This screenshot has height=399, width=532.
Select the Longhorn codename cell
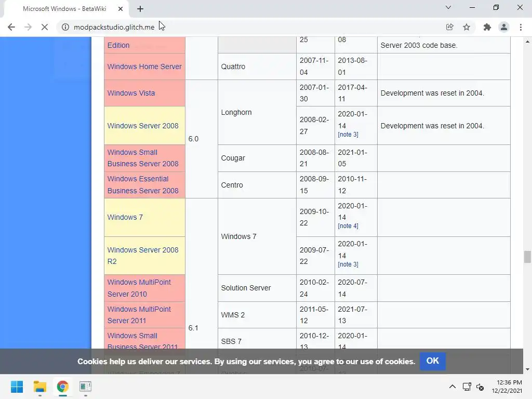pyautogui.click(x=257, y=112)
